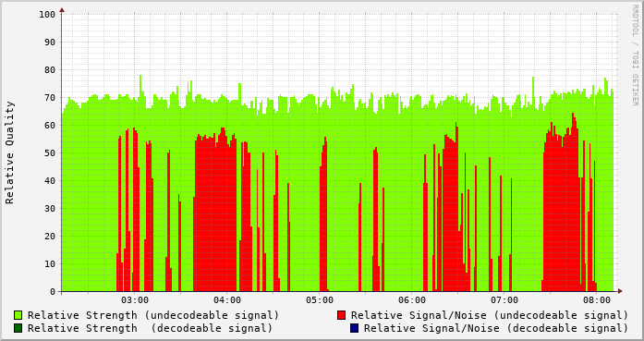Click the Relative Signal/Noise (decodeable signal) legend text

click(496, 328)
